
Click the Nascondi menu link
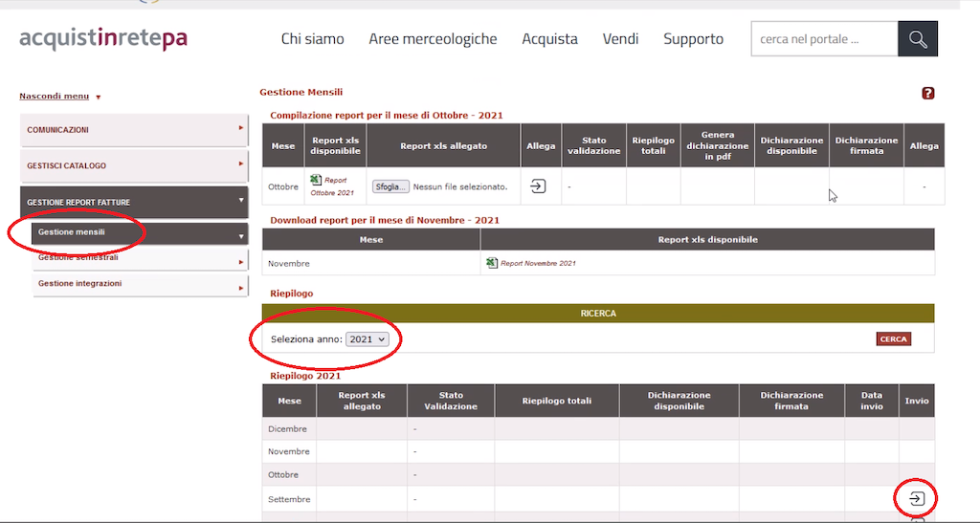55,97
